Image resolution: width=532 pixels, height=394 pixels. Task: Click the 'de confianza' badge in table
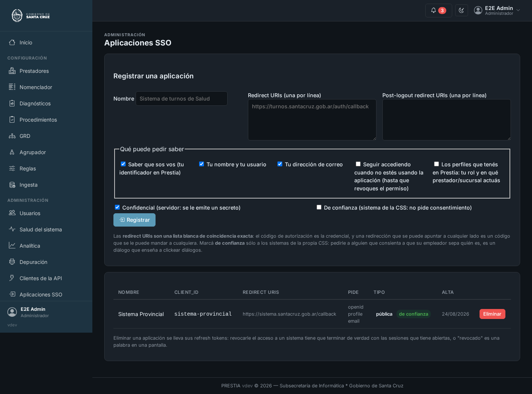[413, 314]
